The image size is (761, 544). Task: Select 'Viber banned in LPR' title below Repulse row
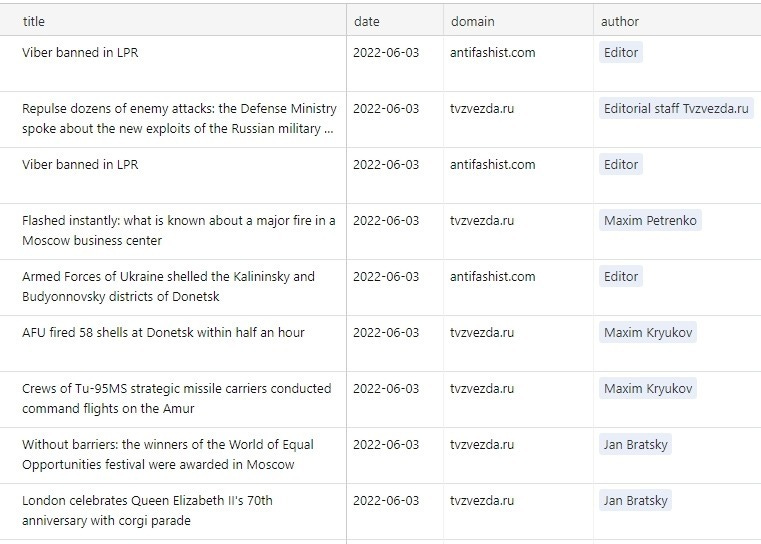click(80, 165)
